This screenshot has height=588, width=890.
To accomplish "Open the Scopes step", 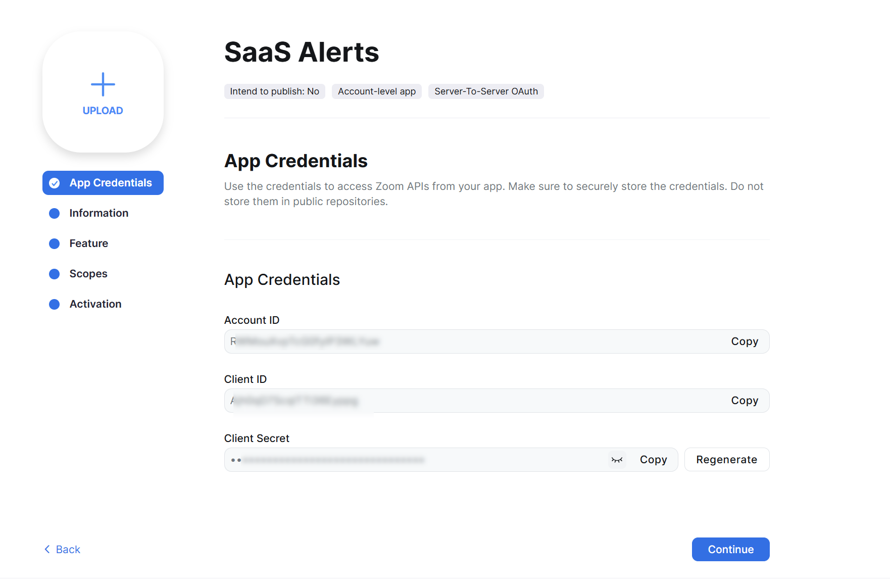I will 88,274.
